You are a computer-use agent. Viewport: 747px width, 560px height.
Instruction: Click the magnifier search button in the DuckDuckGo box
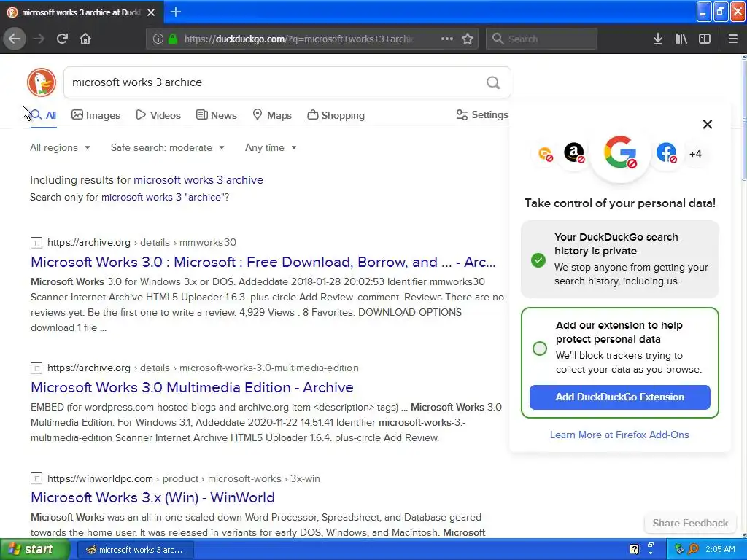[493, 83]
